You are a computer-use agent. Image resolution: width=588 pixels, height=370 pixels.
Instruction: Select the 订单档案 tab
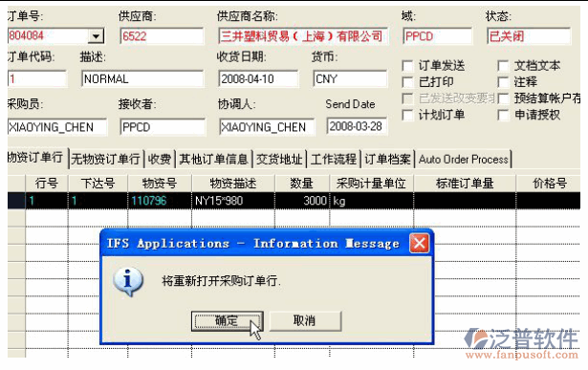click(387, 159)
